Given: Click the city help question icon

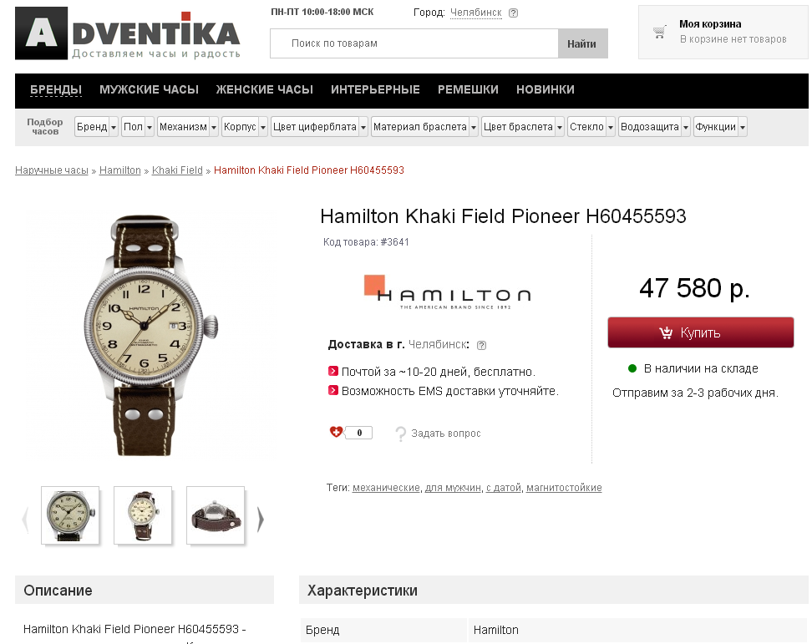Looking at the screenshot, I should tap(513, 13).
